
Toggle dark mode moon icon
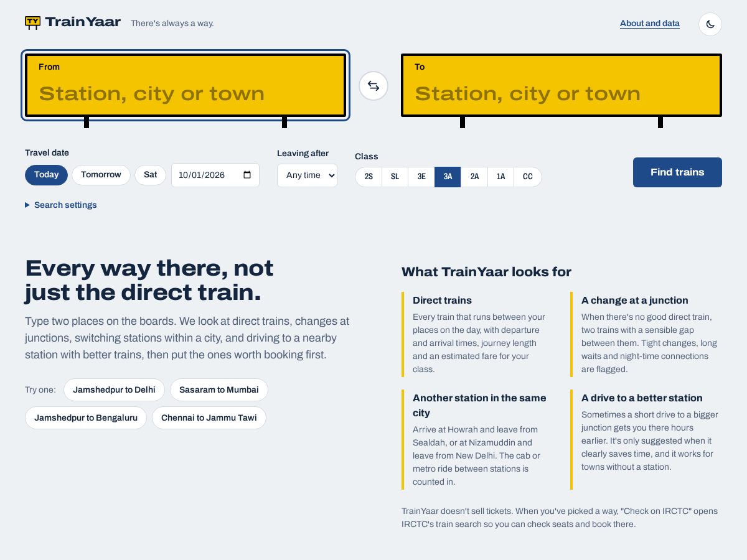(x=710, y=24)
